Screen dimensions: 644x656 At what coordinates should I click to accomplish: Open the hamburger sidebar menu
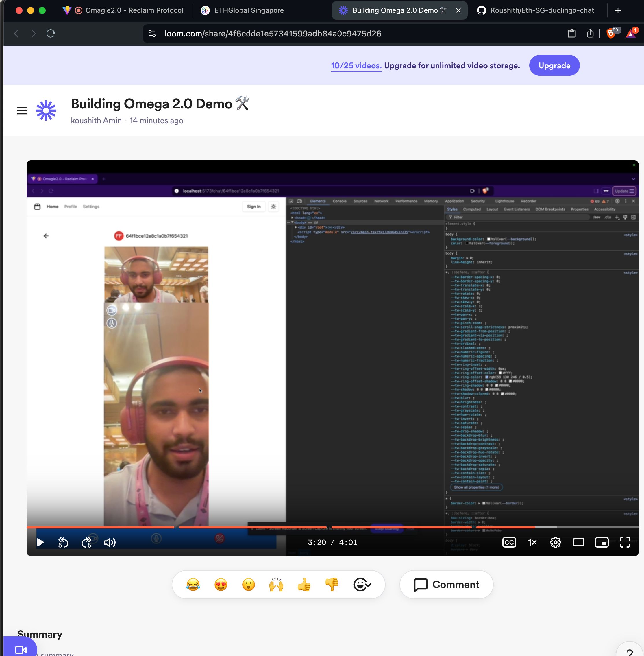(x=22, y=111)
